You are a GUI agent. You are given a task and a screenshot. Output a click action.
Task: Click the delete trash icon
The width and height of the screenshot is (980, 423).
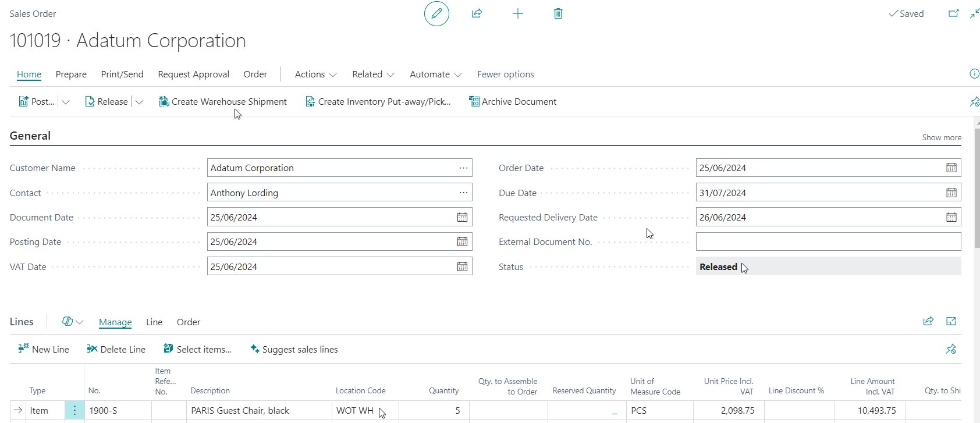click(x=558, y=13)
